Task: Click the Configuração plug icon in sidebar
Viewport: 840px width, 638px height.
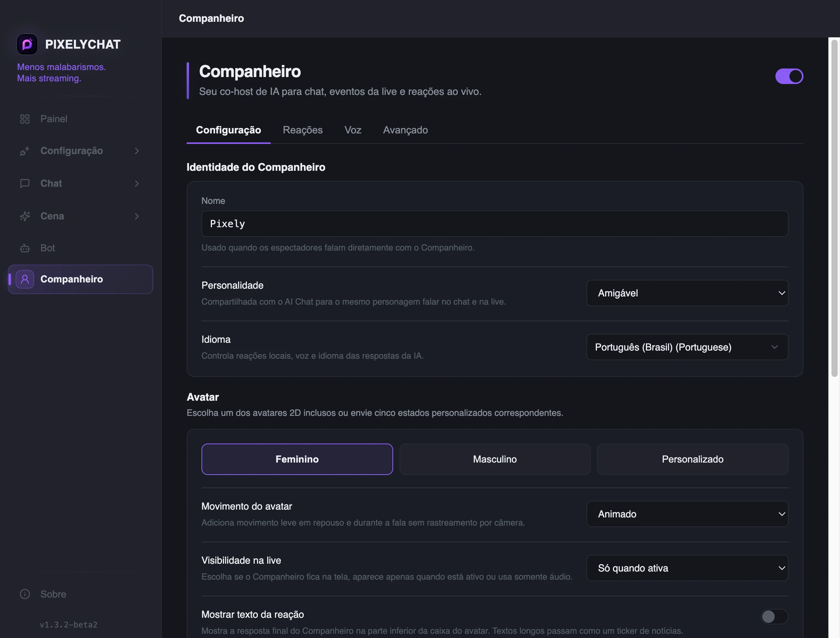Action: [25, 151]
